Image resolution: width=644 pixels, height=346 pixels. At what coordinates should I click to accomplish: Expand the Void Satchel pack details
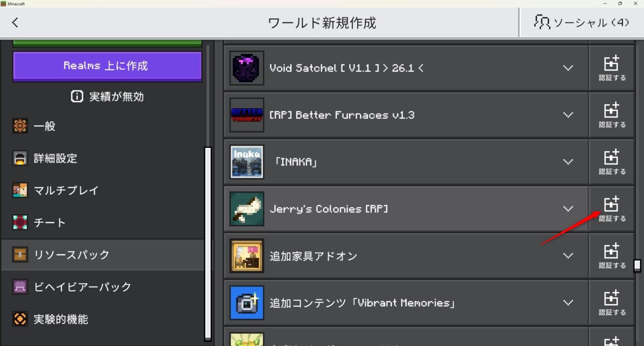tap(568, 68)
